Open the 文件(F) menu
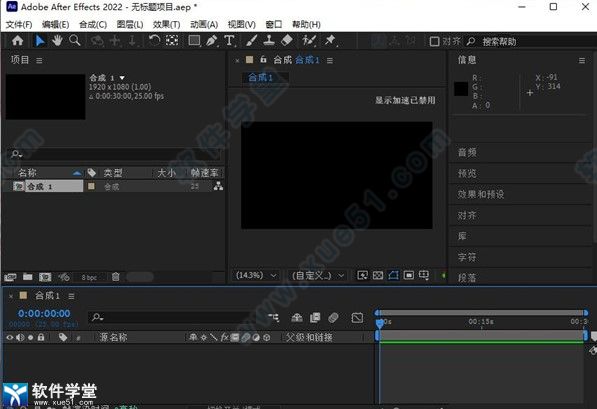Viewport: 597px width, 409px height. click(x=19, y=24)
